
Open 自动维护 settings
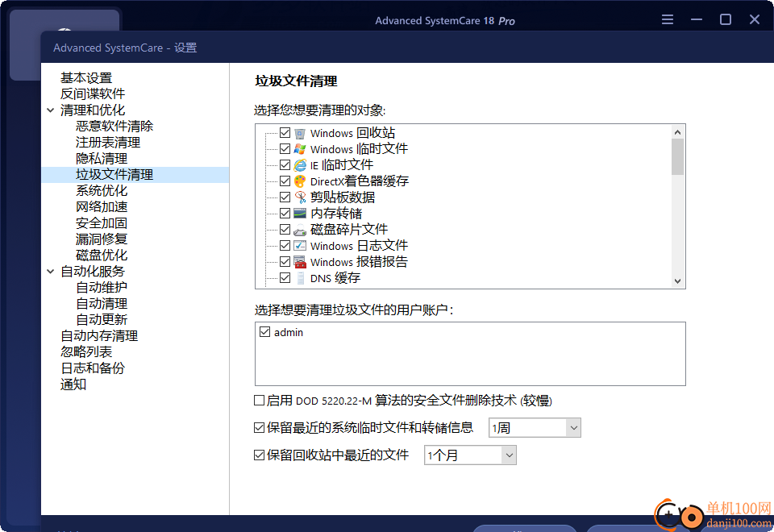[102, 287]
